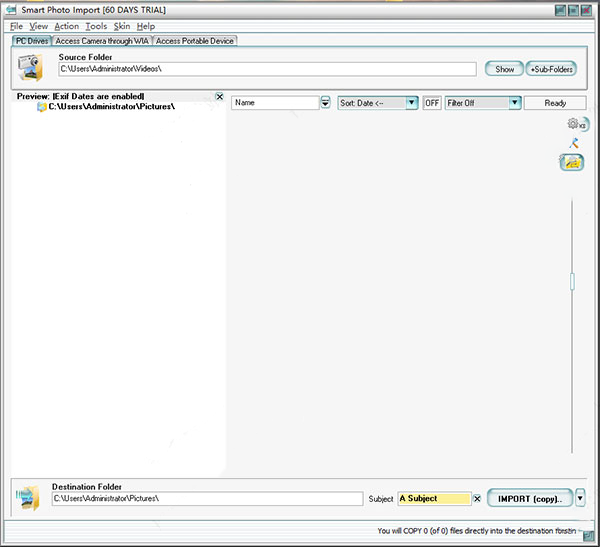Click the app icon in title bar
Screen dimensions: 600x547
[11, 10]
